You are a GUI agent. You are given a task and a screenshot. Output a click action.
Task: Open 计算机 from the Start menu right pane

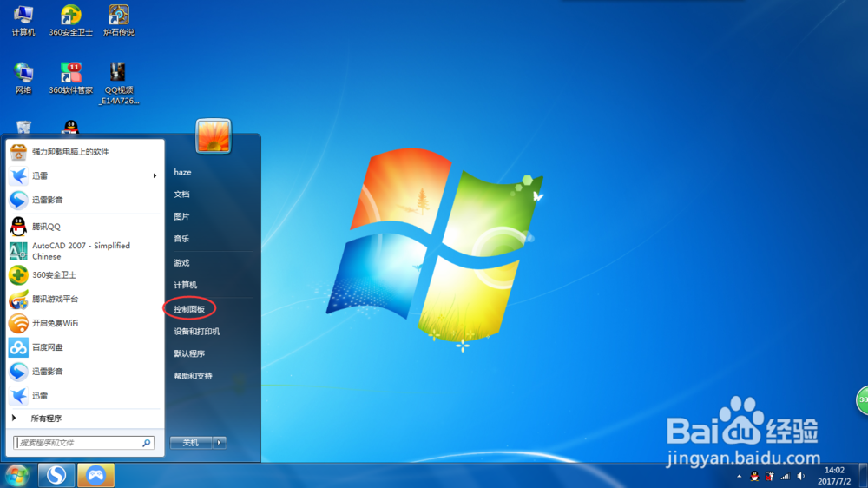tap(186, 286)
